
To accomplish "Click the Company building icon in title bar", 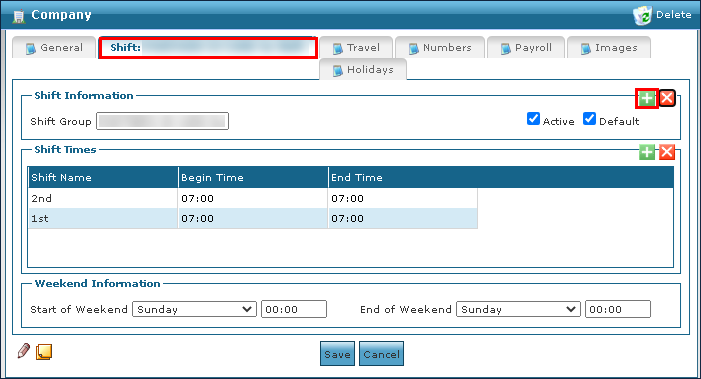I will 19,16.
